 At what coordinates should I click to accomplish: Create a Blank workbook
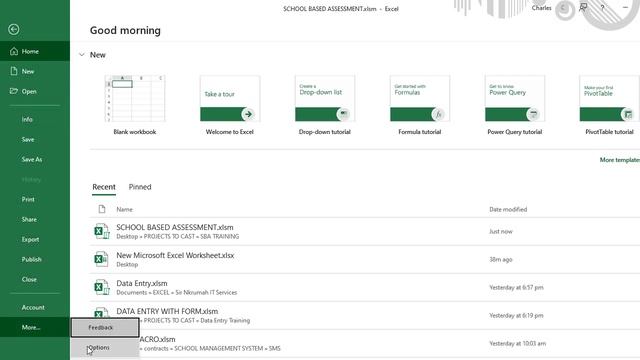pyautogui.click(x=135, y=105)
